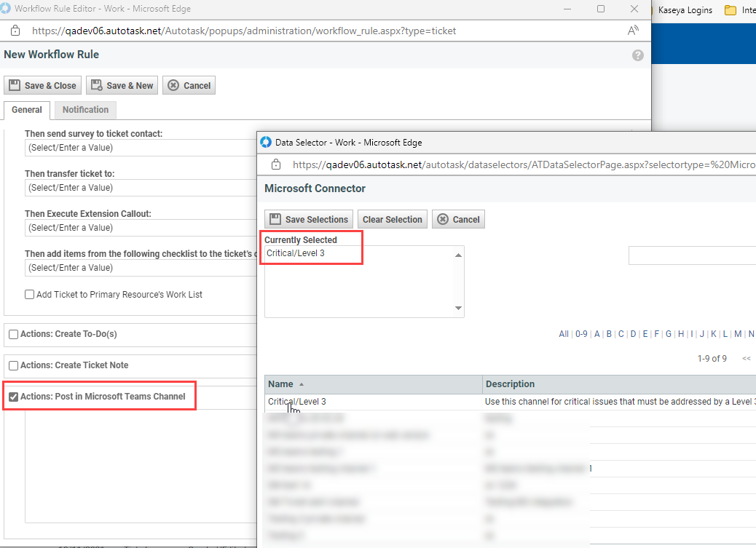The height and width of the screenshot is (548, 756).
Task: Filter names by letter F
Action: coord(657,334)
